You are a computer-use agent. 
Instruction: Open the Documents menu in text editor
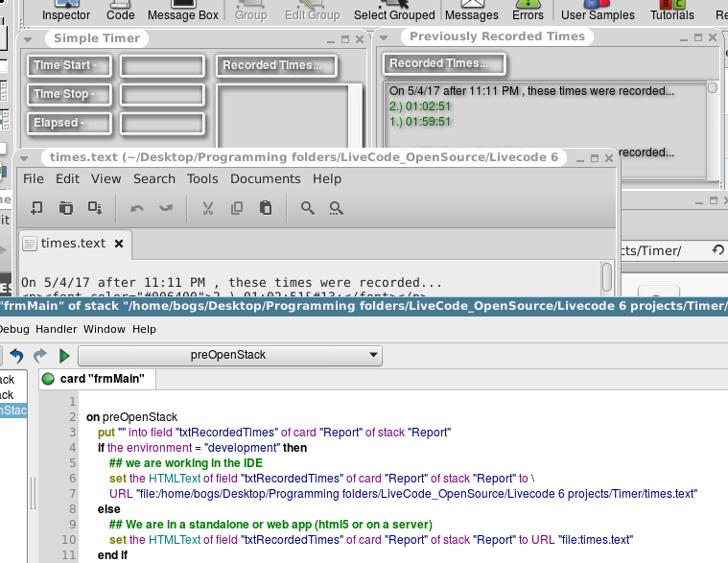(265, 178)
